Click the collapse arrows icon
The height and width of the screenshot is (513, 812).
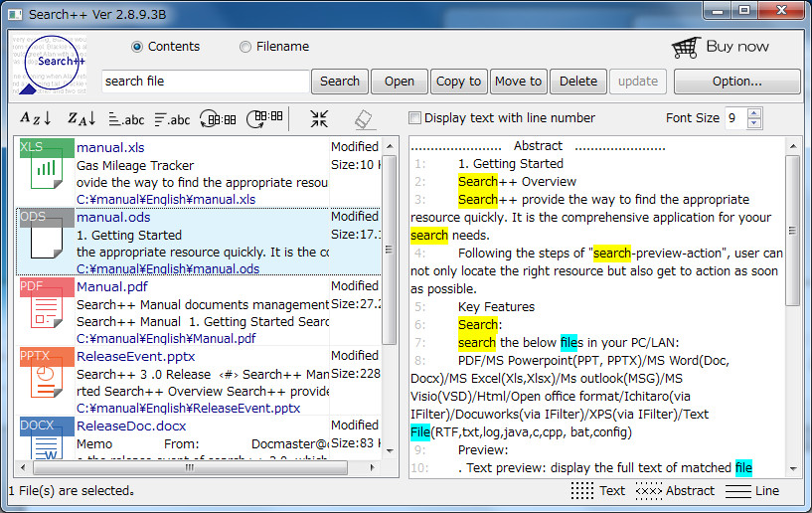(319, 118)
